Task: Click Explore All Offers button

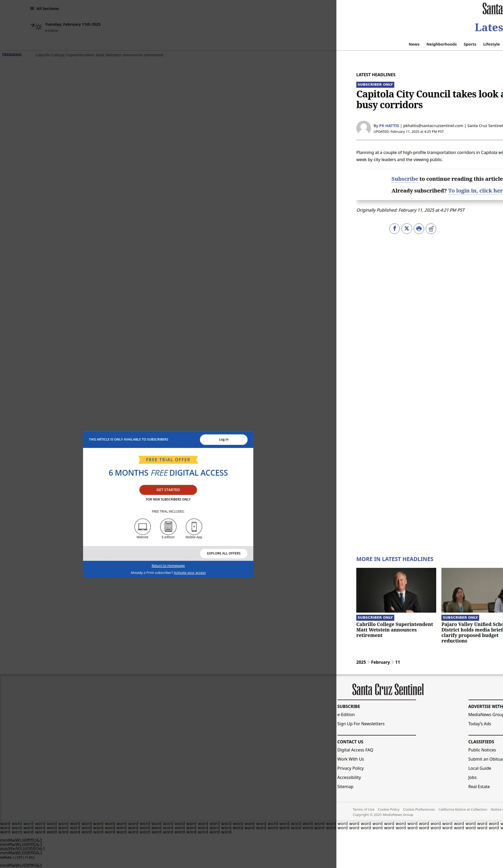Action: [223, 553]
